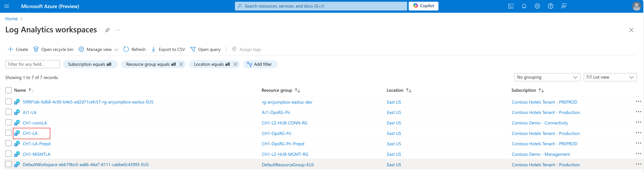644x173 pixels.
Task: Open the portal hamburger menu
Action: coord(7,6)
